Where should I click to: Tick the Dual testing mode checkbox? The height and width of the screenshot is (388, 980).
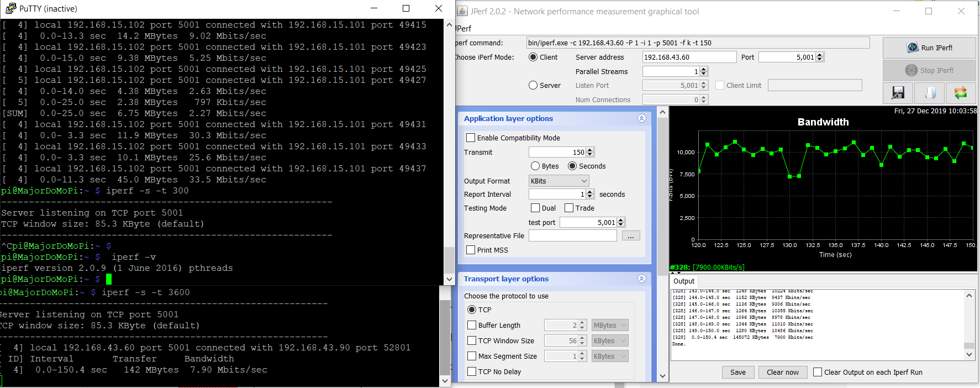pyautogui.click(x=535, y=208)
